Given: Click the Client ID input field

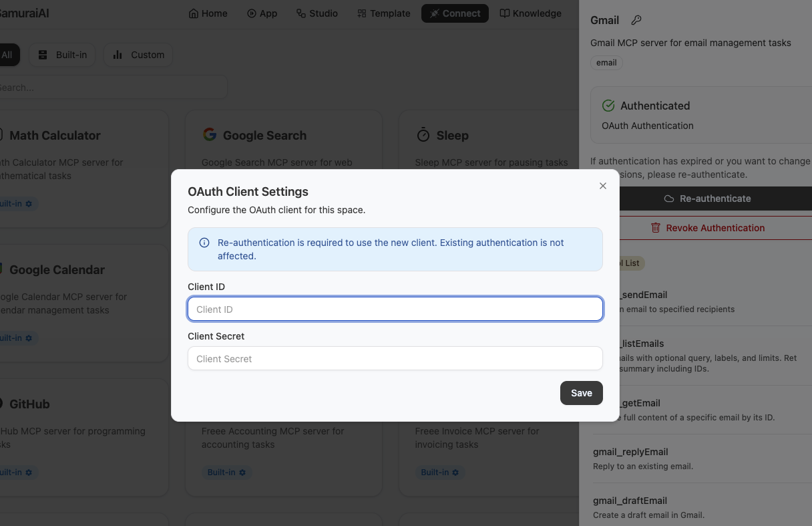Looking at the screenshot, I should (x=395, y=309).
